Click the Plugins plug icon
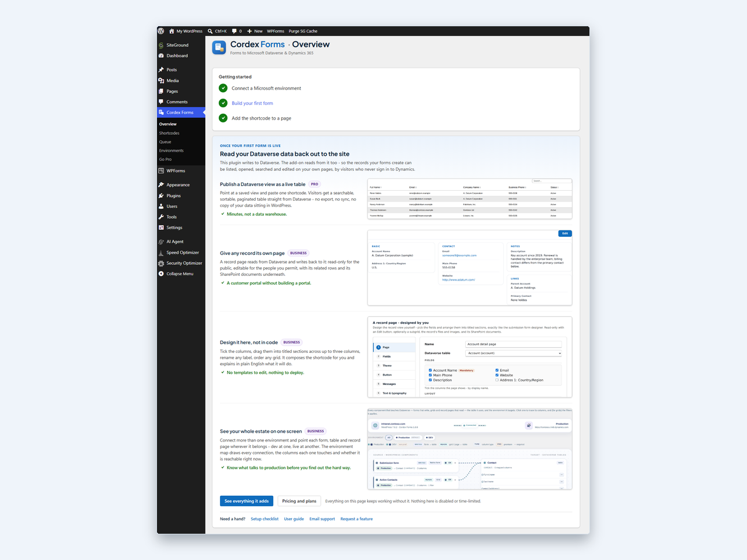The image size is (747, 560). point(161,195)
